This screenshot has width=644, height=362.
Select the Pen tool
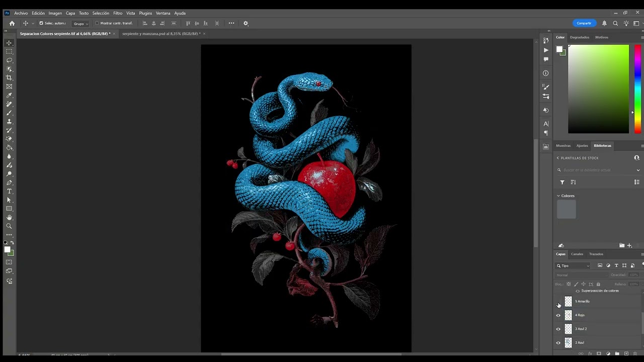coord(9,183)
